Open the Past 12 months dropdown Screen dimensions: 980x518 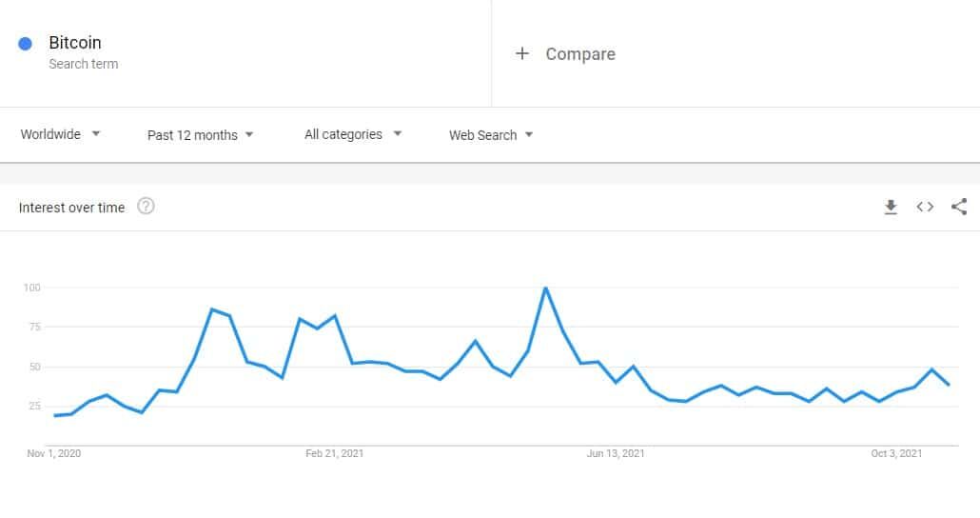pyautogui.click(x=201, y=135)
